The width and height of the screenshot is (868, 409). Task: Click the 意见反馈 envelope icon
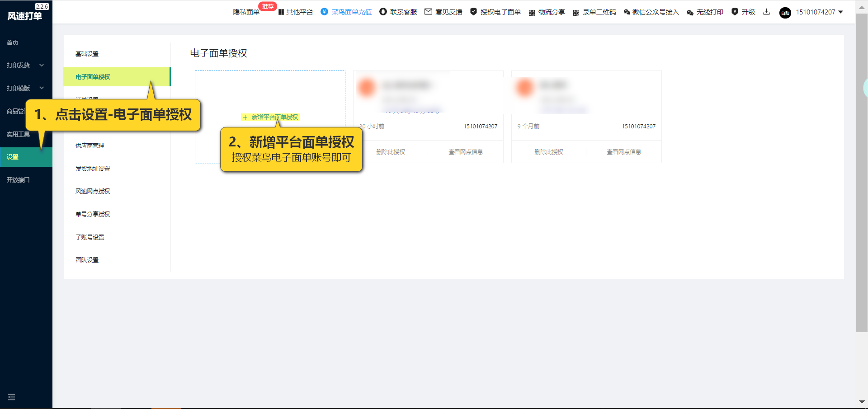pos(428,12)
